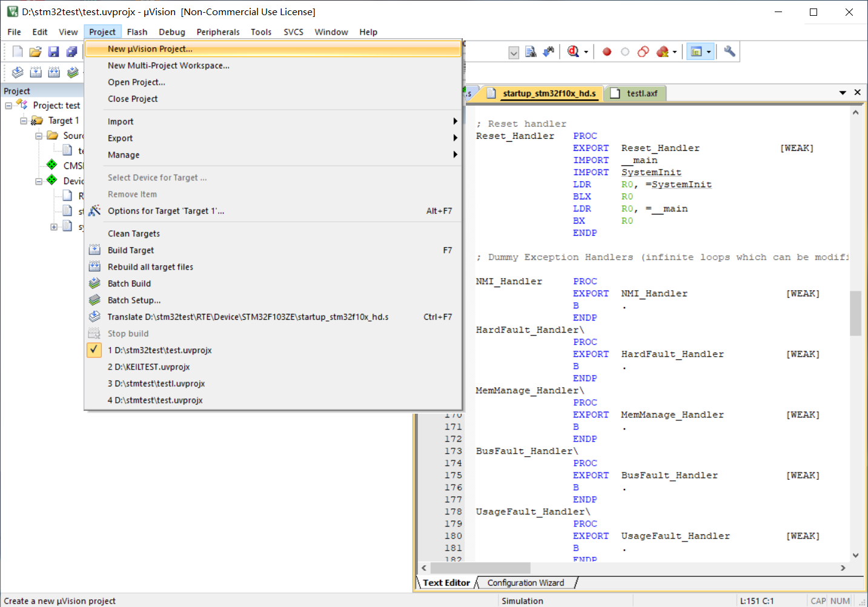Screen dimensions: 868x607
Task: Open the editor tab list dropdown arrow
Action: 843,93
